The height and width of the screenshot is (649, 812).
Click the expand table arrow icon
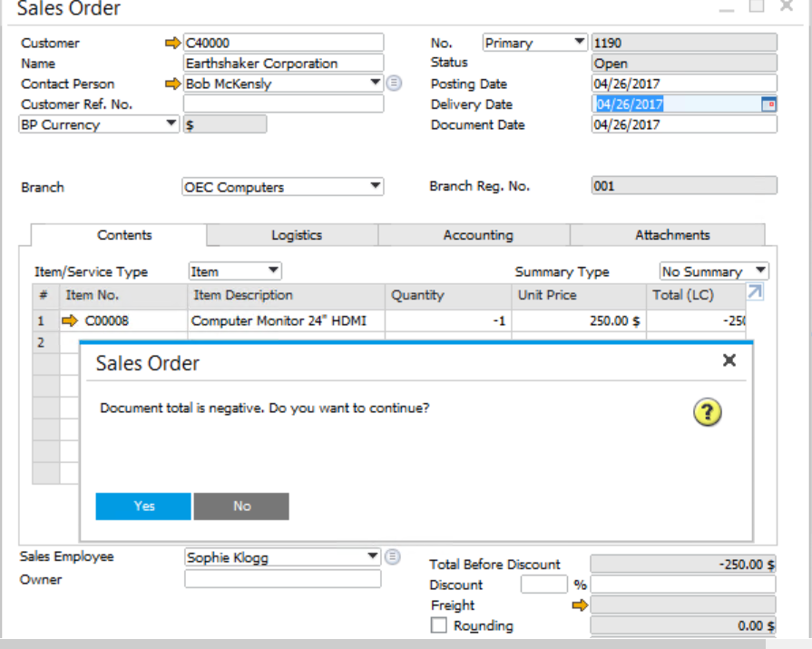pos(755,292)
